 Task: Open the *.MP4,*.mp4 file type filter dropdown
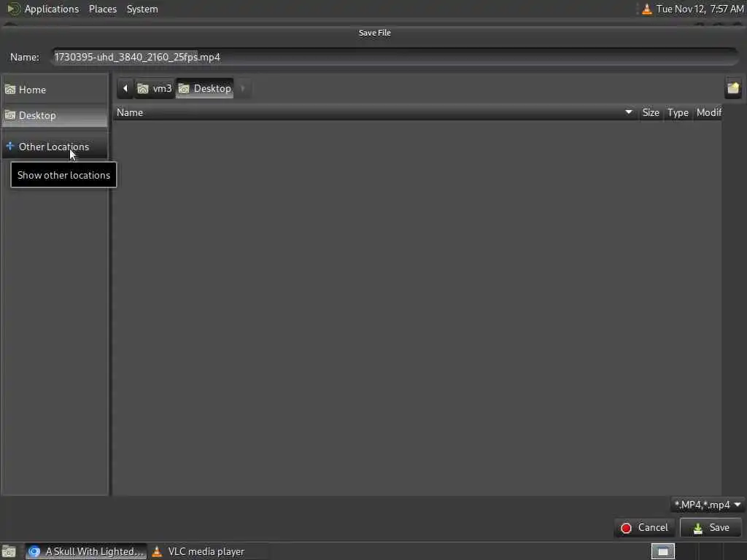(x=708, y=505)
